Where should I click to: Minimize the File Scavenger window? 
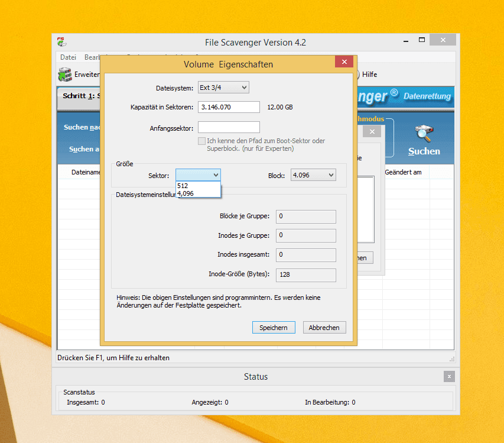[406, 40]
